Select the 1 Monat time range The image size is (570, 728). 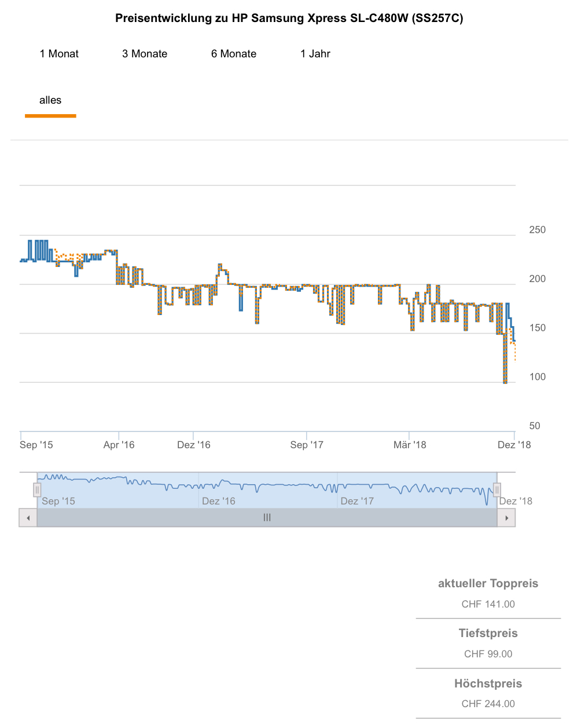(x=59, y=54)
